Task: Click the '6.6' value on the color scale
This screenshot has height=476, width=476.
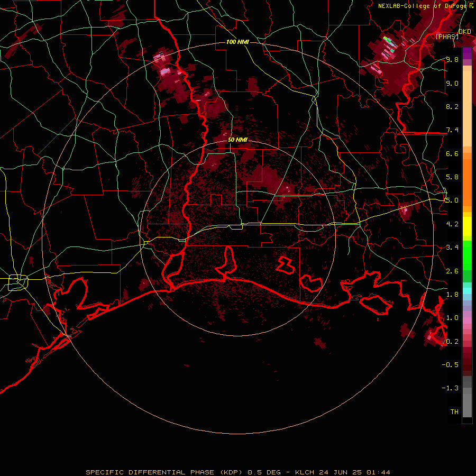Action: tap(452, 153)
